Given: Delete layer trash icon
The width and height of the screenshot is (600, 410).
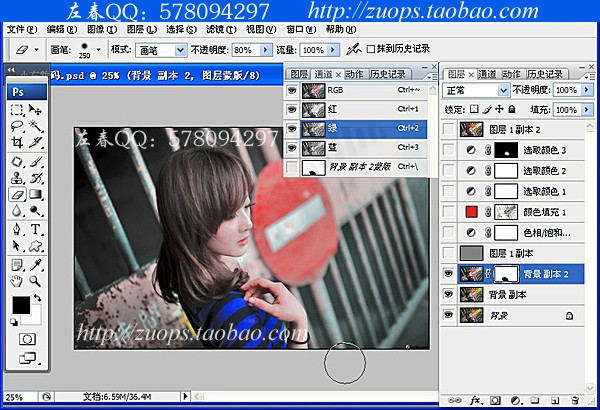Looking at the screenshot, I should coord(575,400).
